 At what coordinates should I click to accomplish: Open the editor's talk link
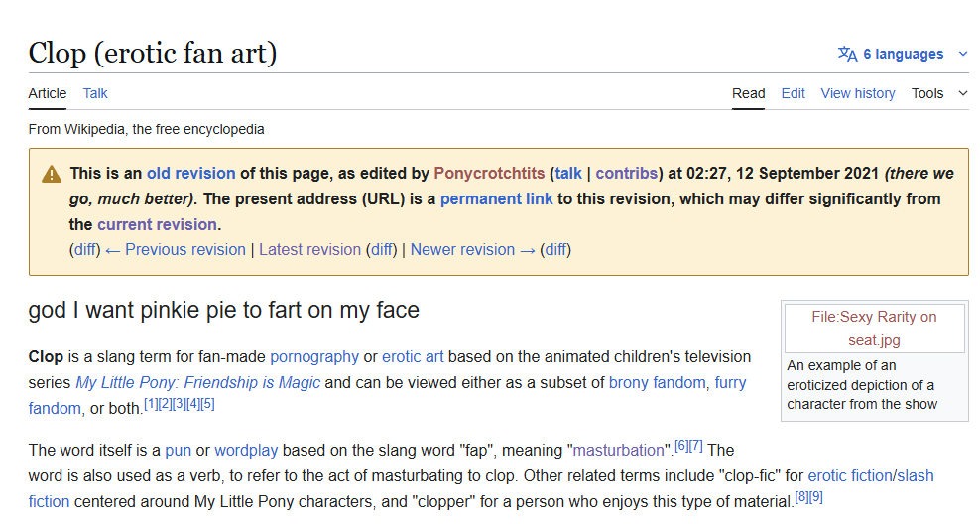568,174
